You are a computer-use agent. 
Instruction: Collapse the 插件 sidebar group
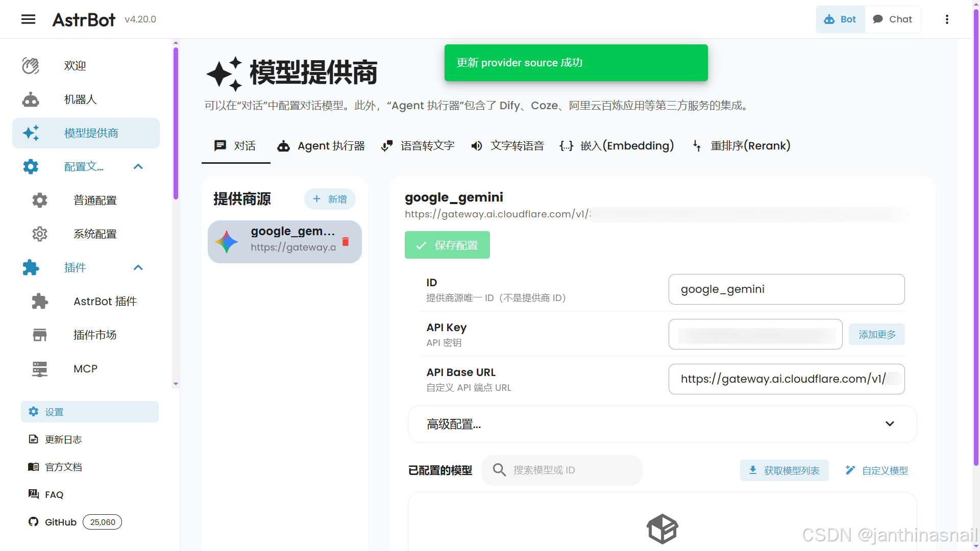(138, 268)
